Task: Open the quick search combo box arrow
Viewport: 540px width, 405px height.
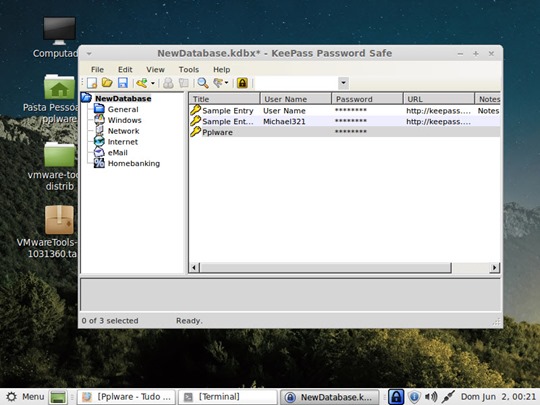Action: [343, 83]
